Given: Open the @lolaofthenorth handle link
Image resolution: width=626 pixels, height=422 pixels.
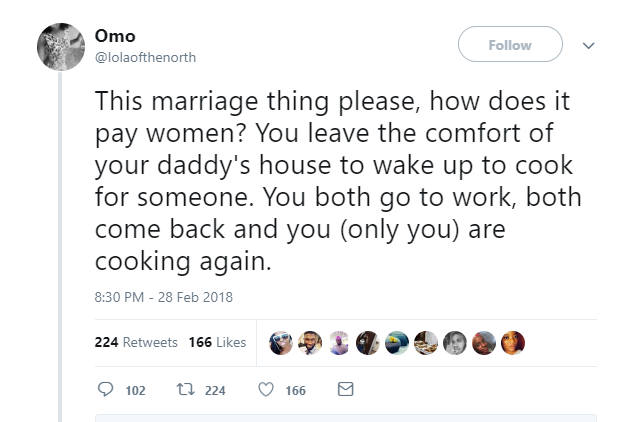Looking at the screenshot, I should click(x=145, y=57).
